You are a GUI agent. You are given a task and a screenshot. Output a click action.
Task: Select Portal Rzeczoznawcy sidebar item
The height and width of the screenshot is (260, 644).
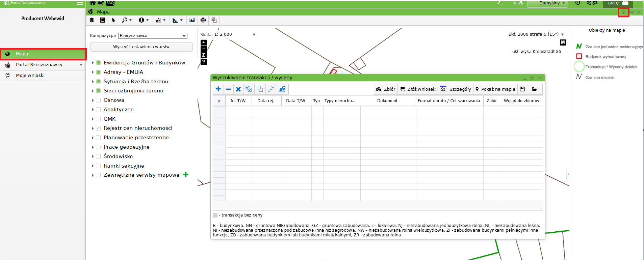39,65
